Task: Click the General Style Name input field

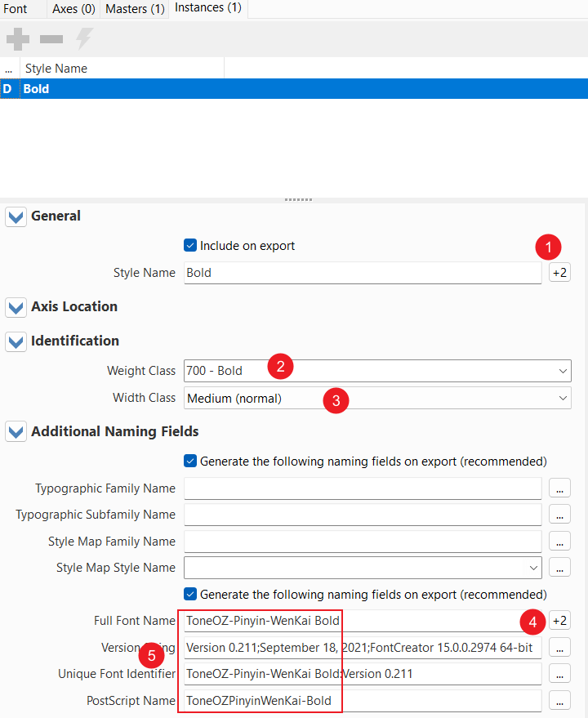Action: (x=363, y=273)
